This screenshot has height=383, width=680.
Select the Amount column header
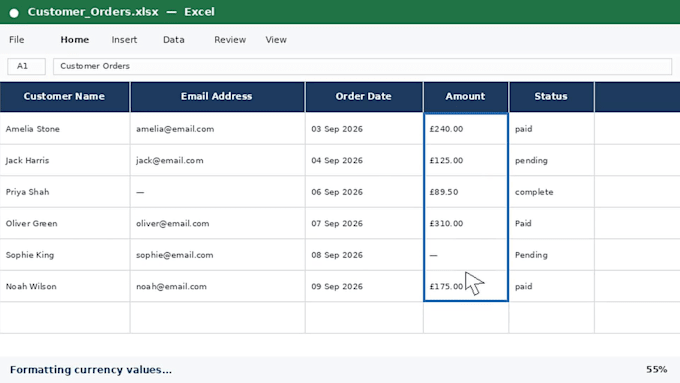(x=466, y=96)
